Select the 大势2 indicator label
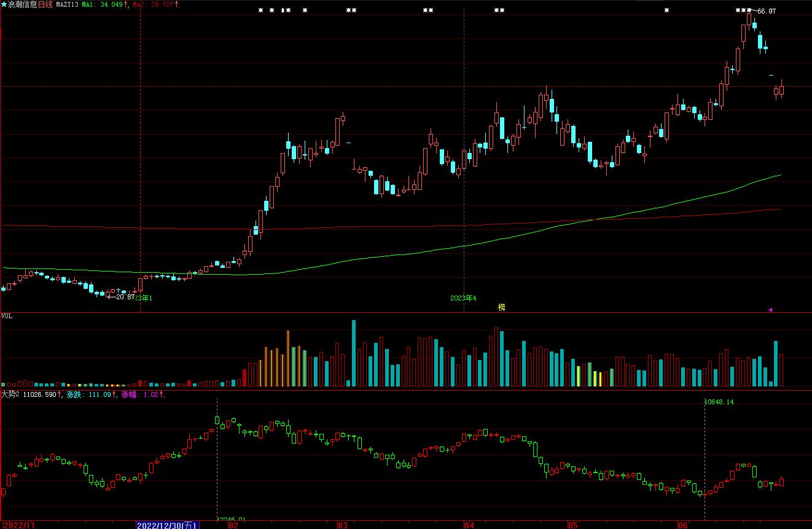Screen dimensions: 812x529 click(x=10, y=394)
